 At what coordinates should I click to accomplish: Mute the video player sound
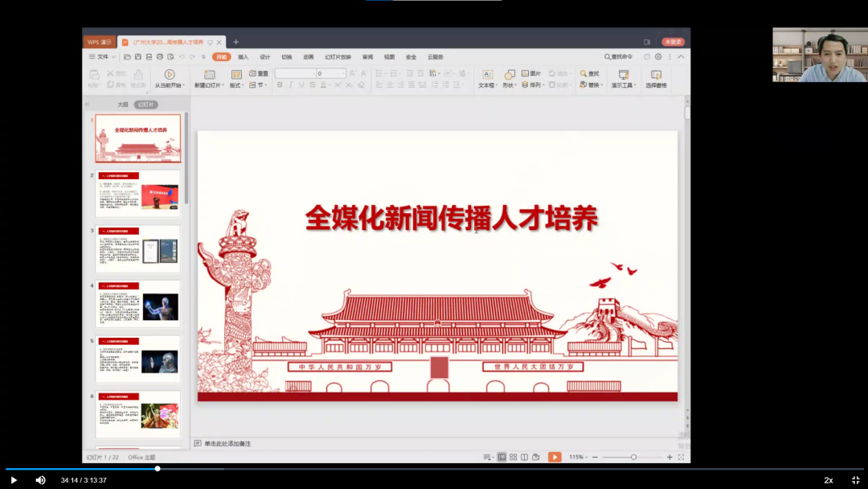click(40, 480)
